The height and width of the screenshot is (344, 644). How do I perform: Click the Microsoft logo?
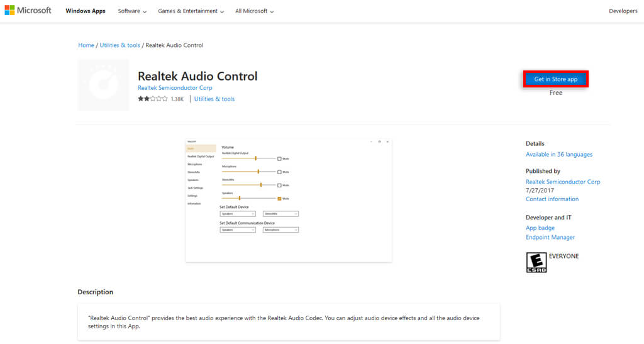(28, 11)
